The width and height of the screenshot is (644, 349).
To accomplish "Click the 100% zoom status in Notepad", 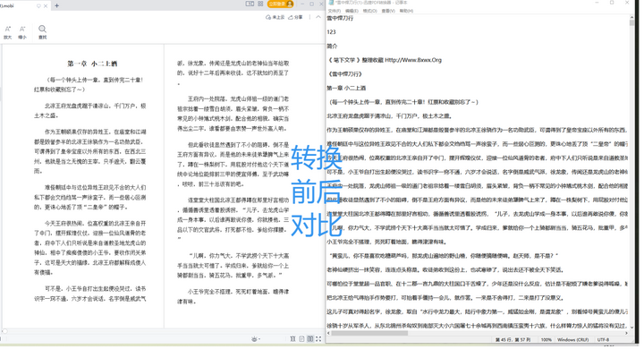I will (x=546, y=339).
